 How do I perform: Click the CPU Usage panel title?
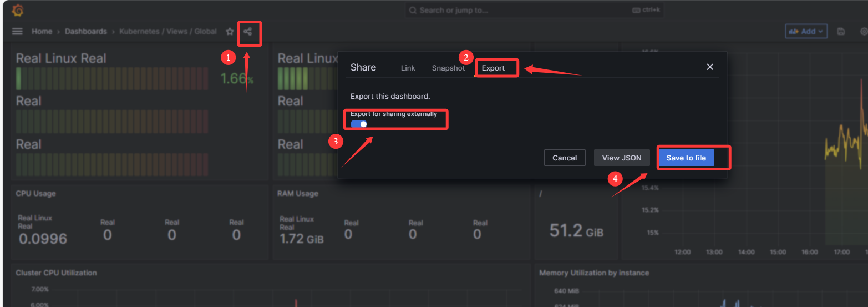pos(35,194)
